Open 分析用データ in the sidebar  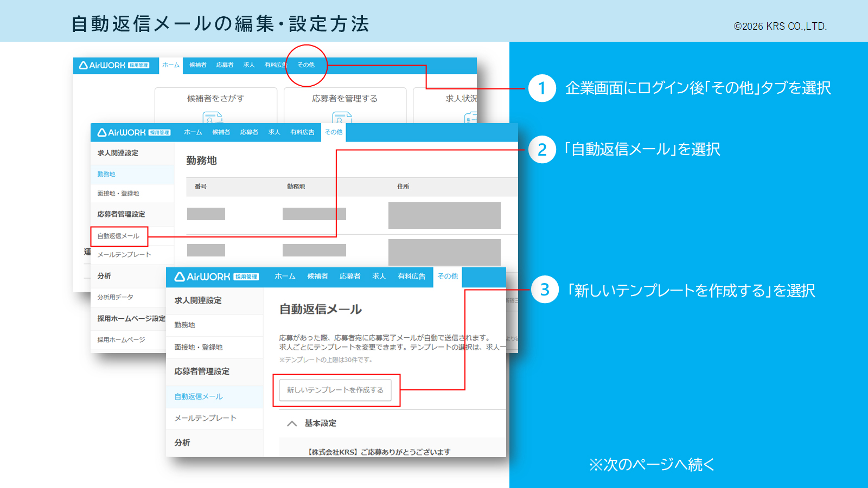coord(115,297)
